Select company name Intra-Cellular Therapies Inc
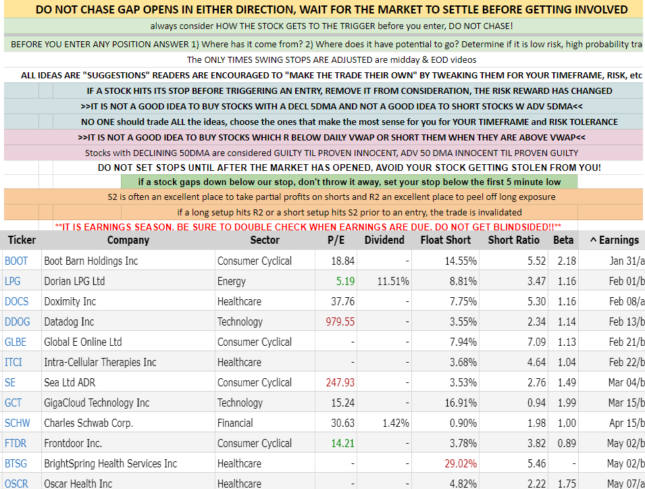The height and width of the screenshot is (489, 645). 100,362
